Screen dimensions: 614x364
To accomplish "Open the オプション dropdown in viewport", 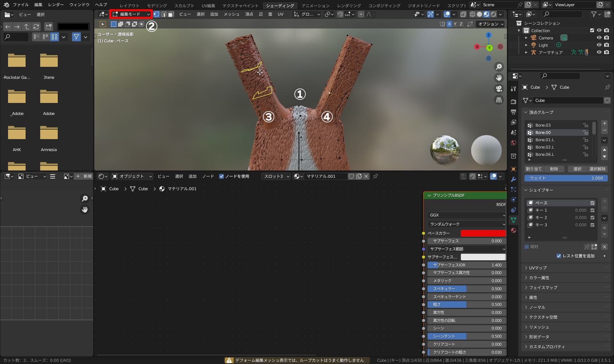I will [x=490, y=24].
